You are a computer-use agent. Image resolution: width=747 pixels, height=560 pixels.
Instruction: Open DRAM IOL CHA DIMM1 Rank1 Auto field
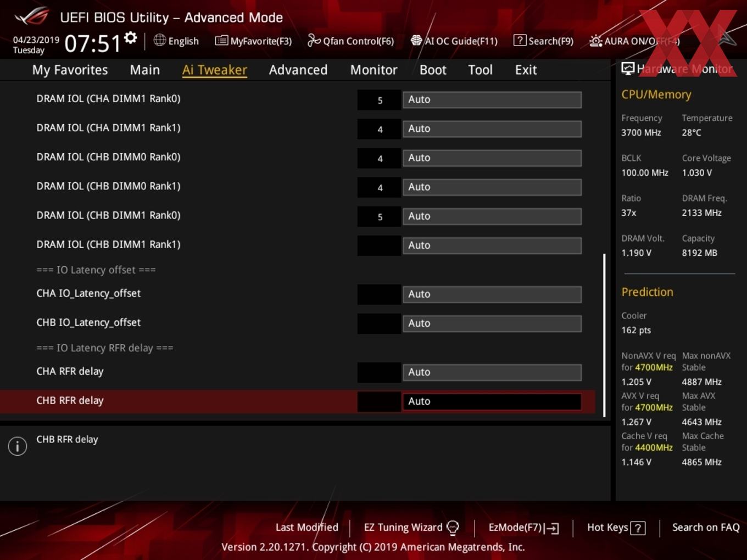pos(492,128)
